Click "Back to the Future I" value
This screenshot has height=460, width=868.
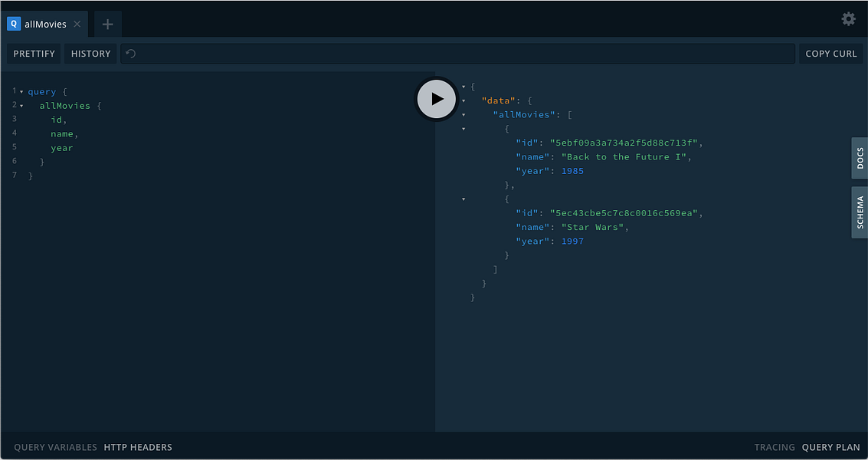tap(624, 157)
